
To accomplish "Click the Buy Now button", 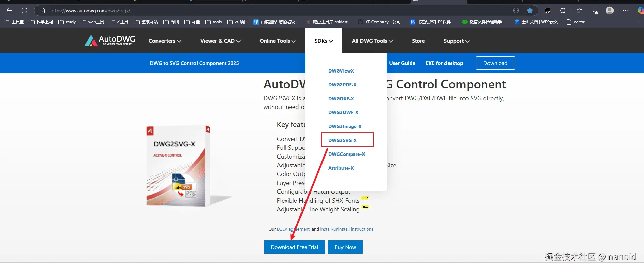I will pos(345,247).
